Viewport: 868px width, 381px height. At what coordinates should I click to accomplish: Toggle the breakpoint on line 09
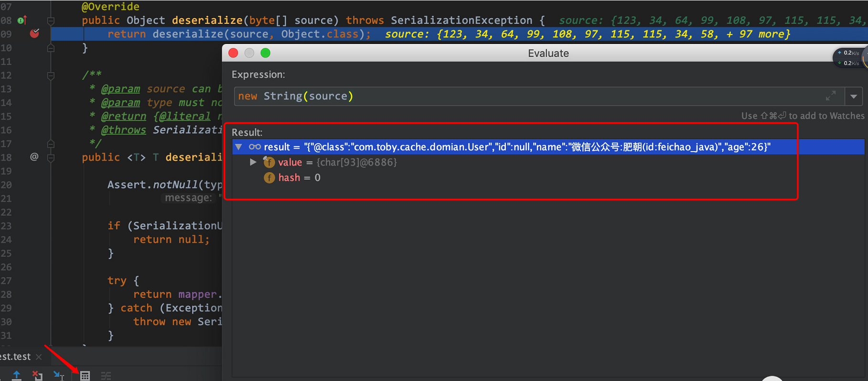click(34, 33)
